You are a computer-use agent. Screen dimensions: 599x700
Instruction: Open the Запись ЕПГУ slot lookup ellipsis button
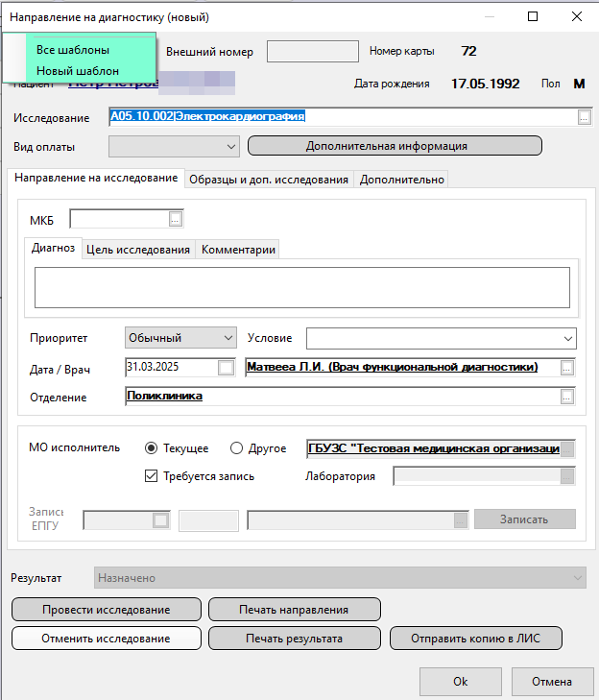coord(461,520)
